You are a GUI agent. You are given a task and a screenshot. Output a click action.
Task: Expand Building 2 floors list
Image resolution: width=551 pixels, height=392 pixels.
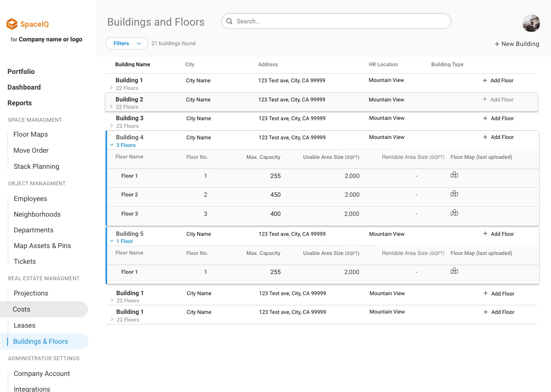coord(111,107)
